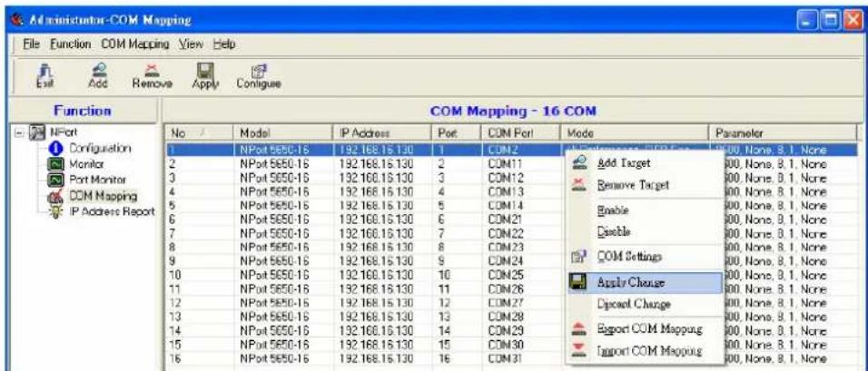Viewport: 868px width, 371px height.
Task: Open the View menu
Action: [x=191, y=44]
